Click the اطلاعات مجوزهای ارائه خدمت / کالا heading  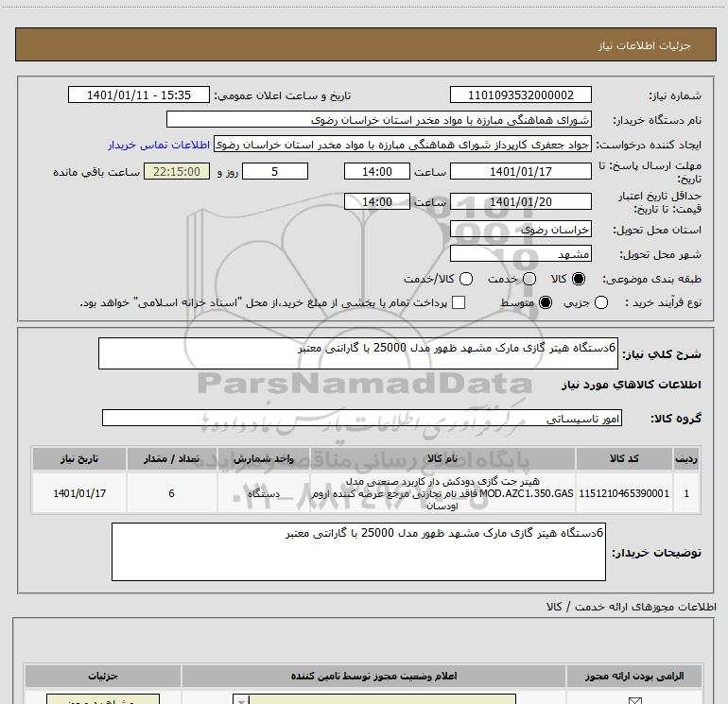pos(631,607)
